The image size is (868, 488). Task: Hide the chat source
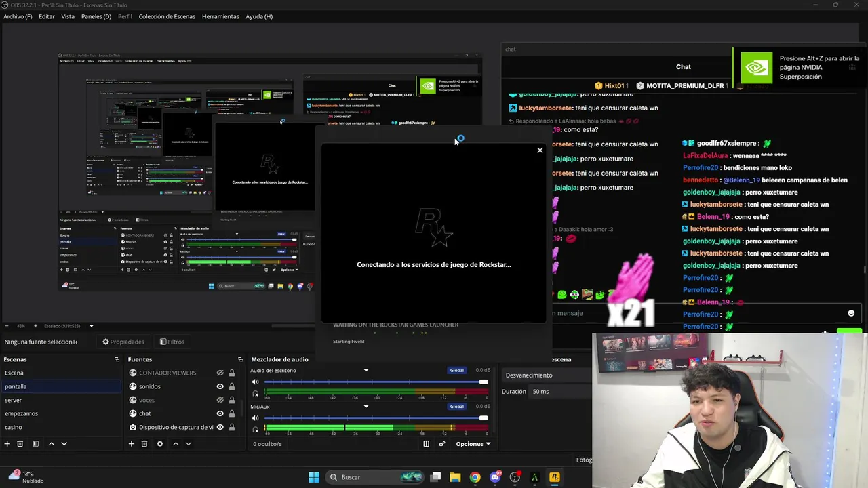coord(220,413)
